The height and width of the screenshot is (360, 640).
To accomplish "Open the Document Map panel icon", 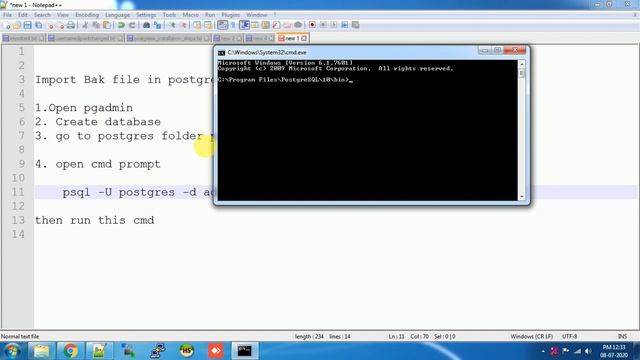I will pyautogui.click(x=265, y=25).
